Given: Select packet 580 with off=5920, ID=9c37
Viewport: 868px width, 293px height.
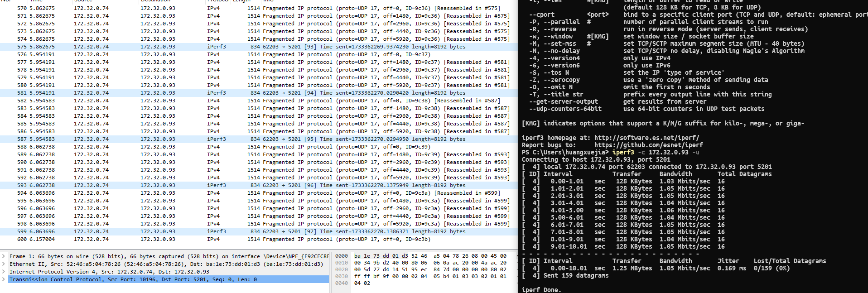Looking at the screenshot, I should (x=259, y=85).
